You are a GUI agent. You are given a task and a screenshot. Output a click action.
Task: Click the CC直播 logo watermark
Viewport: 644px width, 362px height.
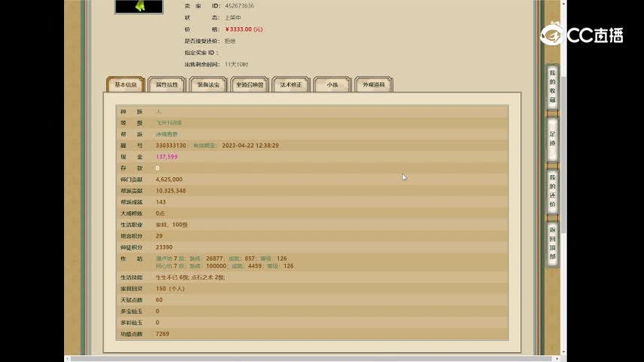(581, 35)
